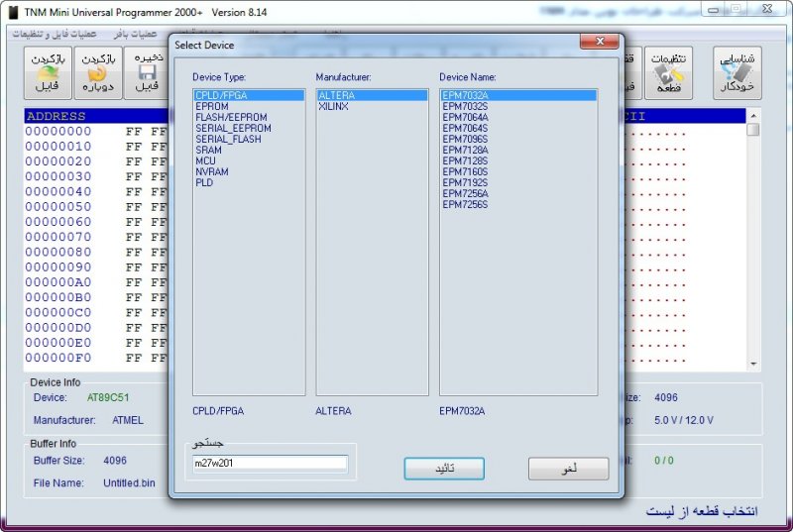Click the AT89C51 device value
Image resolution: width=793 pixels, height=532 pixels.
pos(108,397)
